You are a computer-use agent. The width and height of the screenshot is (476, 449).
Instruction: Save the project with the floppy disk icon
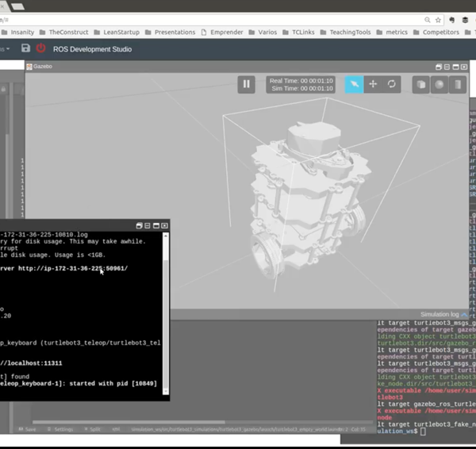[26, 48]
